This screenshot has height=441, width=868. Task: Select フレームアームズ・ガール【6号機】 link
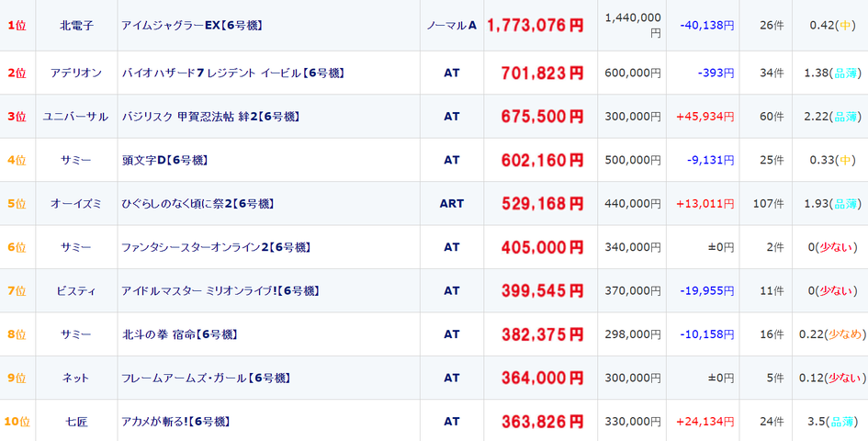206,378
